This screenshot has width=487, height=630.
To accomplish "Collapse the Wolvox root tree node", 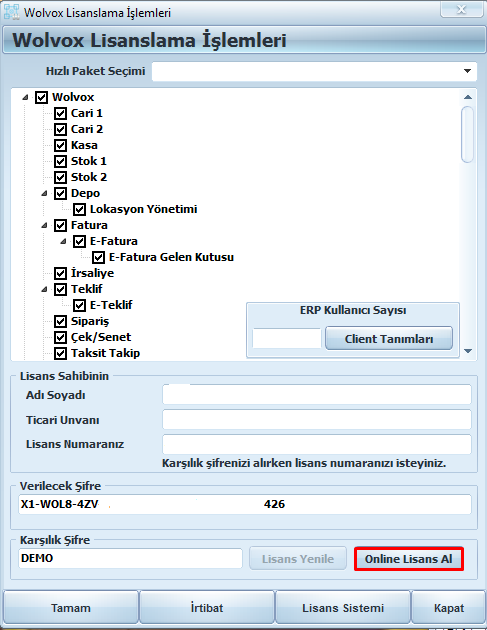I will coord(26,97).
